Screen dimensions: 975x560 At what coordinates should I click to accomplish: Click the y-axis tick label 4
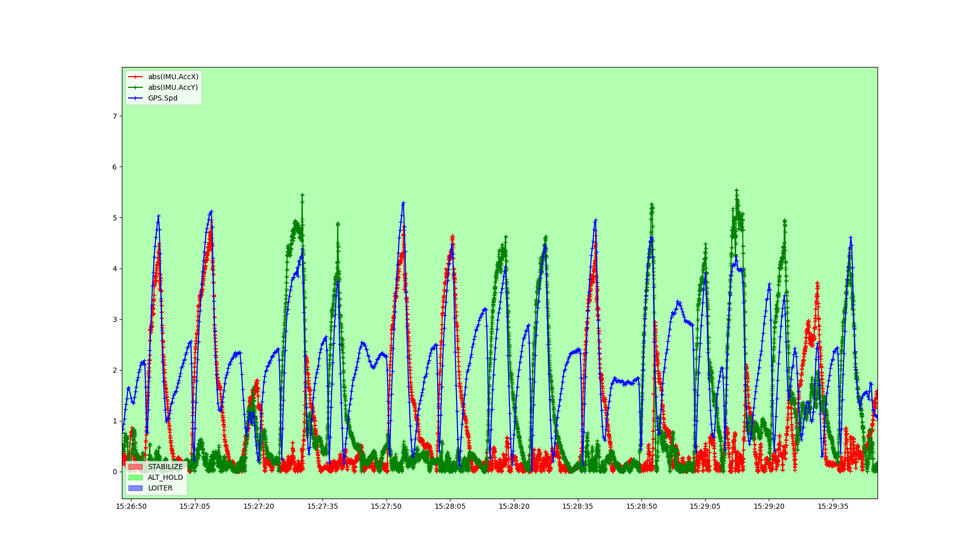pos(115,269)
